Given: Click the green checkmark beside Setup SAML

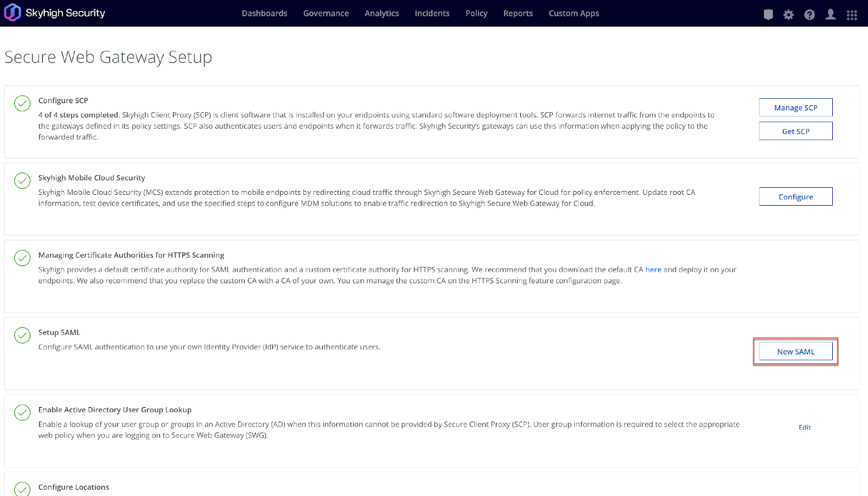Looking at the screenshot, I should (22, 335).
